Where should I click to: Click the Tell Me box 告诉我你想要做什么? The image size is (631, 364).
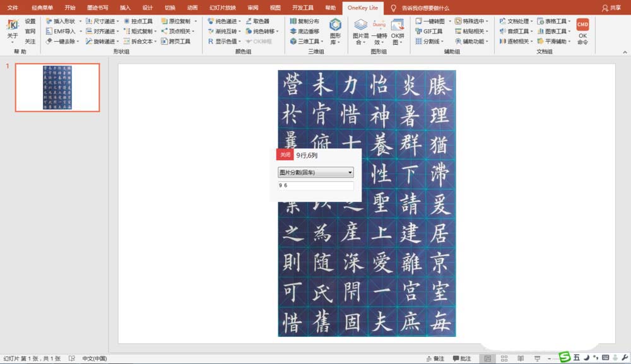tap(425, 8)
